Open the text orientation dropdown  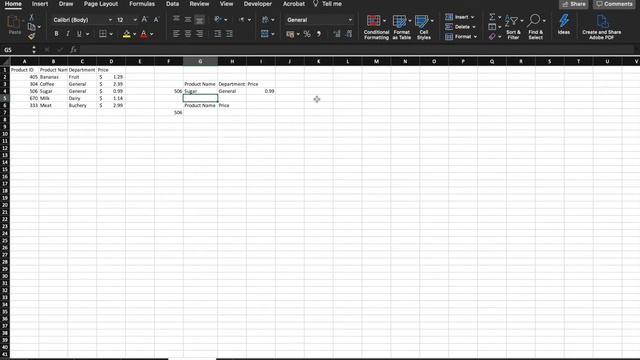(226, 20)
